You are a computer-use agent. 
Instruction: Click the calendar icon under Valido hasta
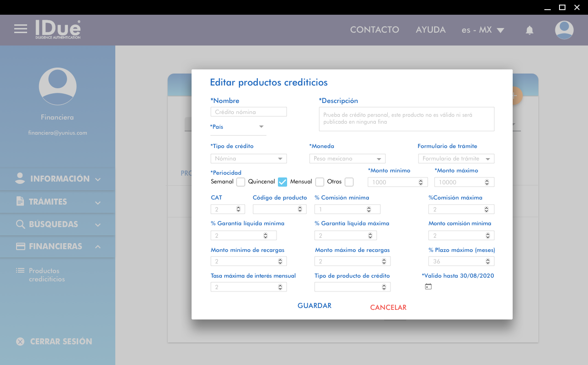[428, 286]
